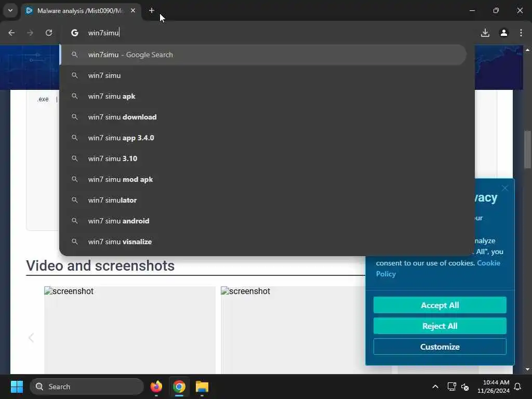Image resolution: width=532 pixels, height=399 pixels.
Task: Click Accept All cookies button
Action: click(x=440, y=305)
